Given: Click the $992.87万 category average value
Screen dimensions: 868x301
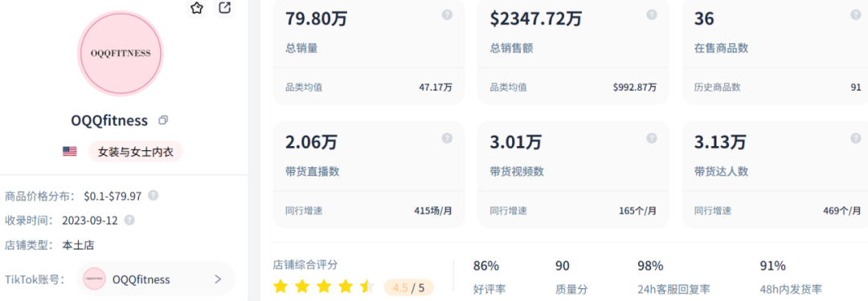Looking at the screenshot, I should pyautogui.click(x=635, y=87).
